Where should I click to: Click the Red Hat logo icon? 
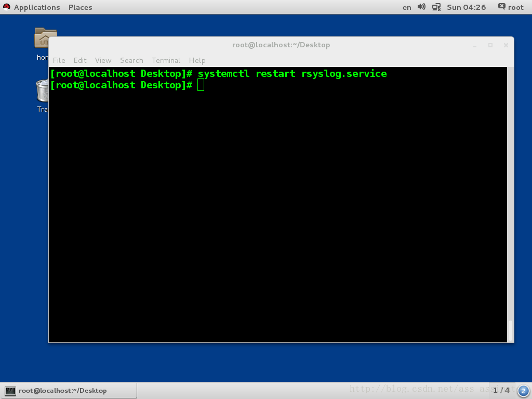[6, 7]
